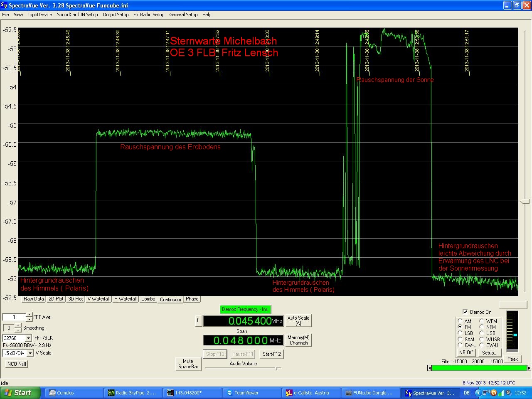Bring up TeamViewer from the taskbar
Viewport: 532px width, 399px height.
pyautogui.click(x=252, y=393)
